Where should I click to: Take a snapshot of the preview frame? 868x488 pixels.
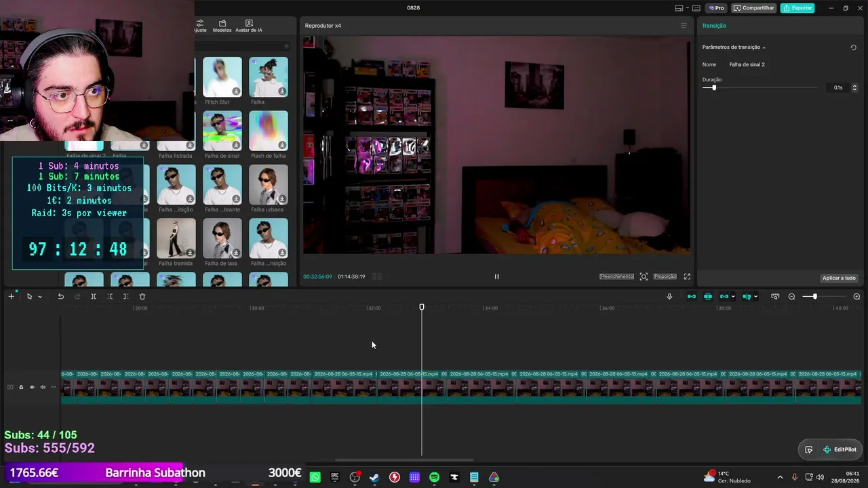644,277
